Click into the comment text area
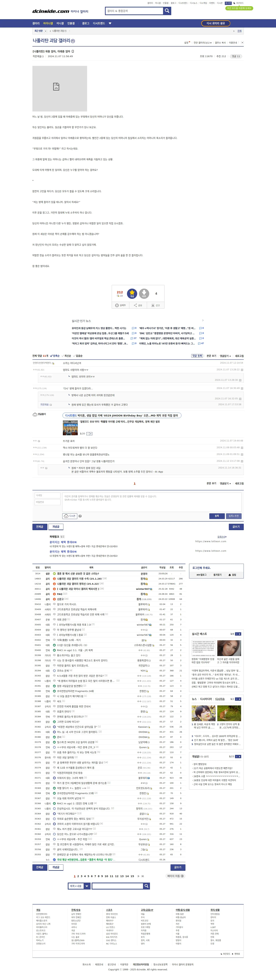Screen dimensions: 276x980 pyautogui.click(x=152, y=502)
